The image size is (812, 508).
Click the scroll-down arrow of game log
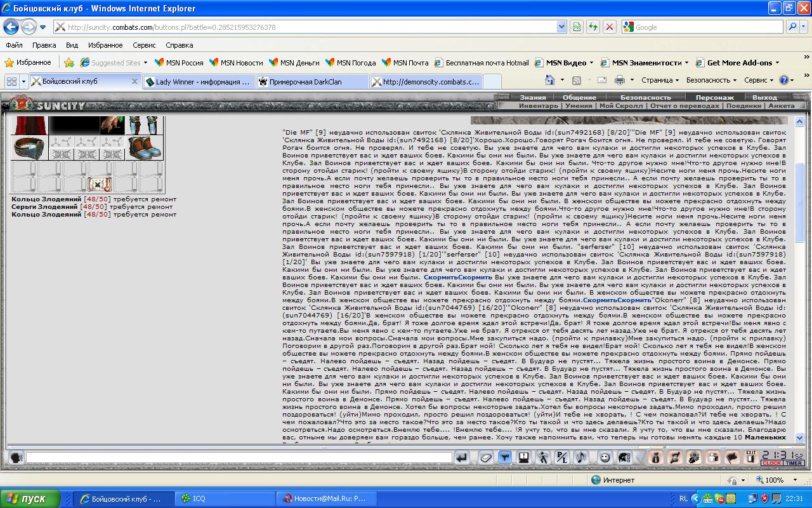(799, 438)
